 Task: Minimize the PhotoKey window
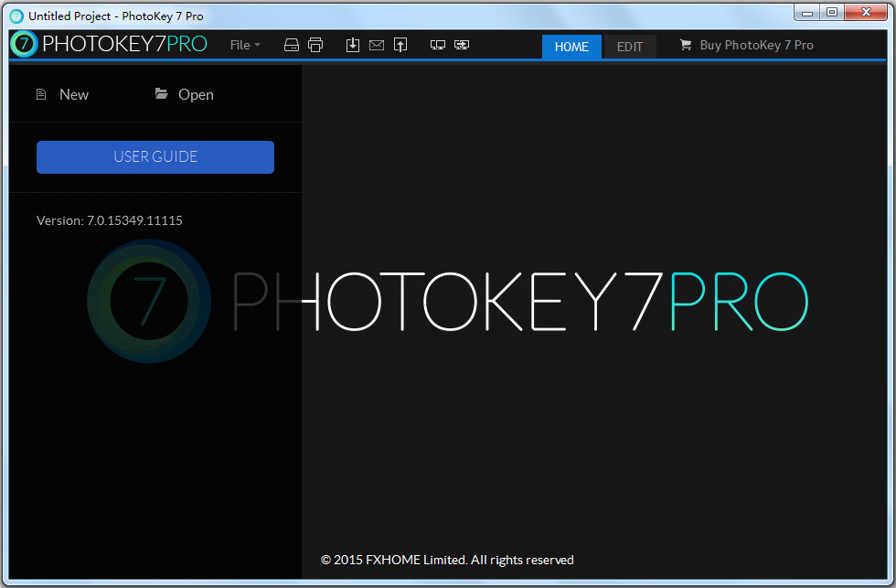pos(806,13)
